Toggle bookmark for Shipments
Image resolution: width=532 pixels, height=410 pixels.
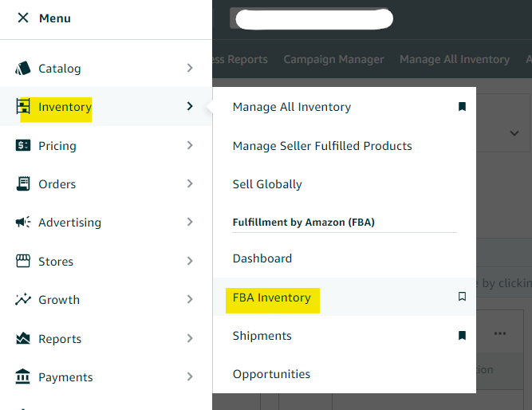click(462, 336)
